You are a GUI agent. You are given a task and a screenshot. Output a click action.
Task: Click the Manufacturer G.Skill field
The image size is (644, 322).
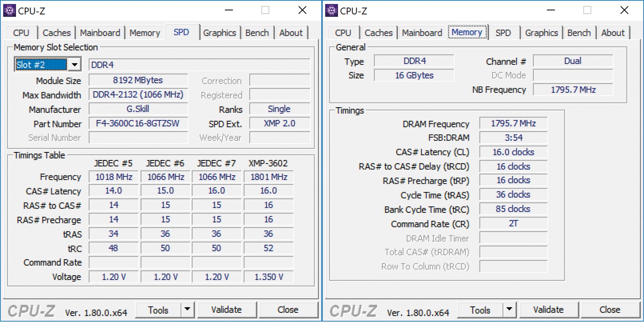[138, 109]
